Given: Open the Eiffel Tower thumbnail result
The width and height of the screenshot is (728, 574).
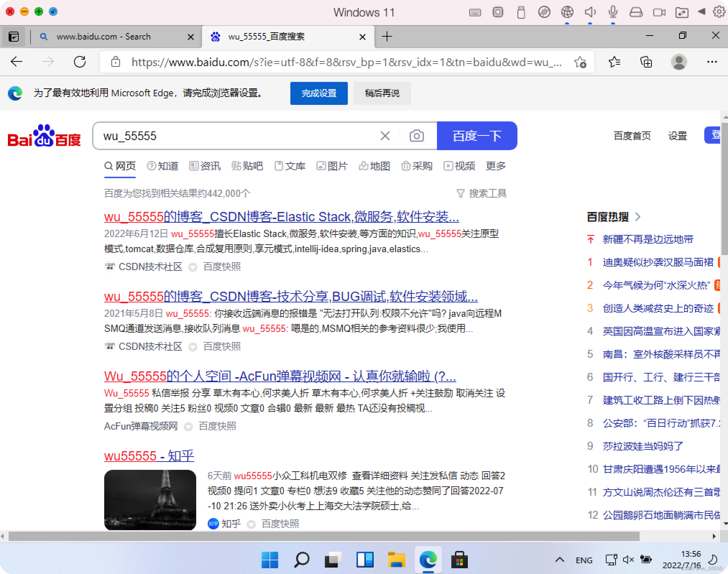Looking at the screenshot, I should [x=150, y=500].
